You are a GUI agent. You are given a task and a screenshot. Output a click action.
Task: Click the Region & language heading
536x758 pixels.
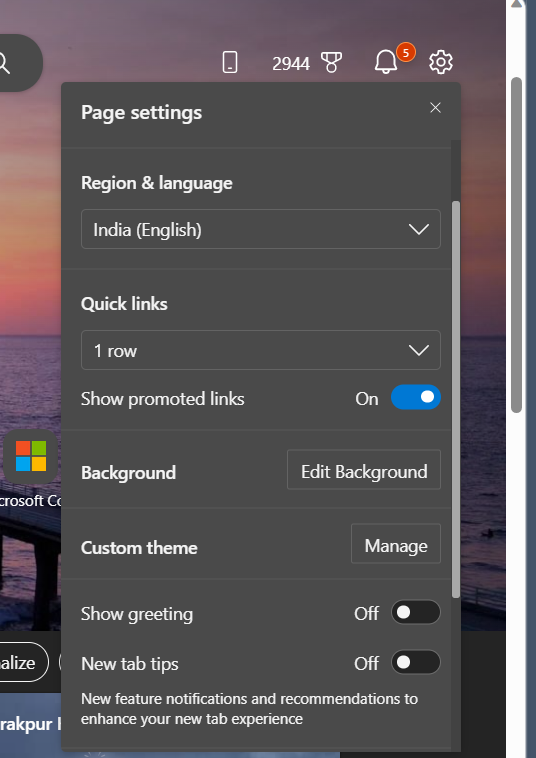point(157,183)
